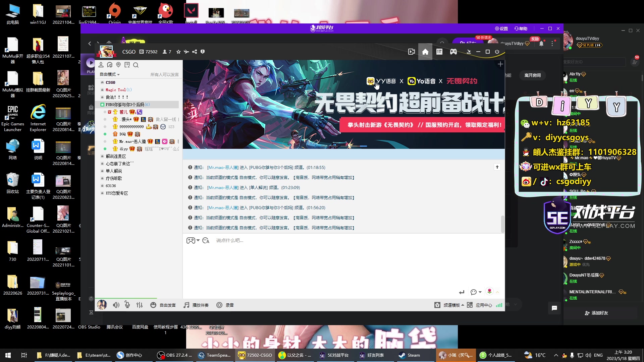Click 播放伴奏 play accompaniment

[196, 305]
